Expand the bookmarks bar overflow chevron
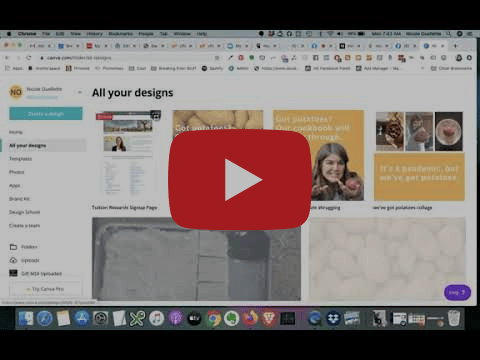Screen dimensions: 480x360 point(423,68)
